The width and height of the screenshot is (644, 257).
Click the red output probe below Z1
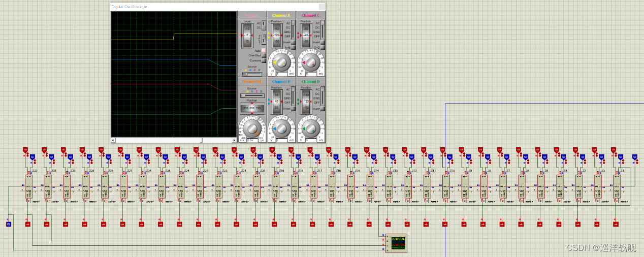[617, 223]
